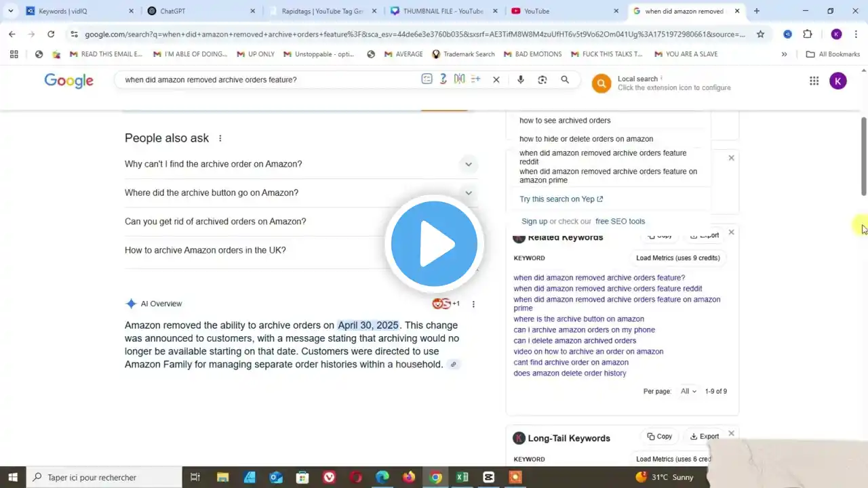Image resolution: width=868 pixels, height=488 pixels.
Task: Open a new browser tab
Action: tap(757, 11)
